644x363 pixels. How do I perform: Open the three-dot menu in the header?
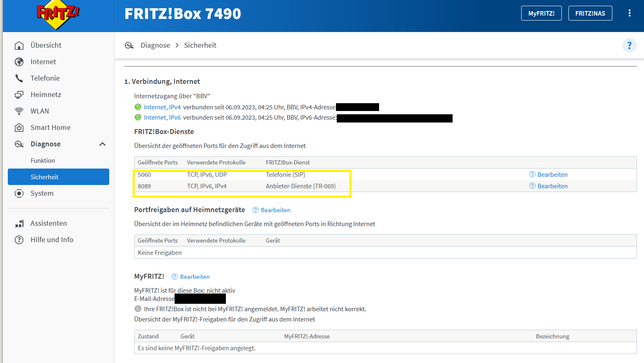click(x=629, y=13)
